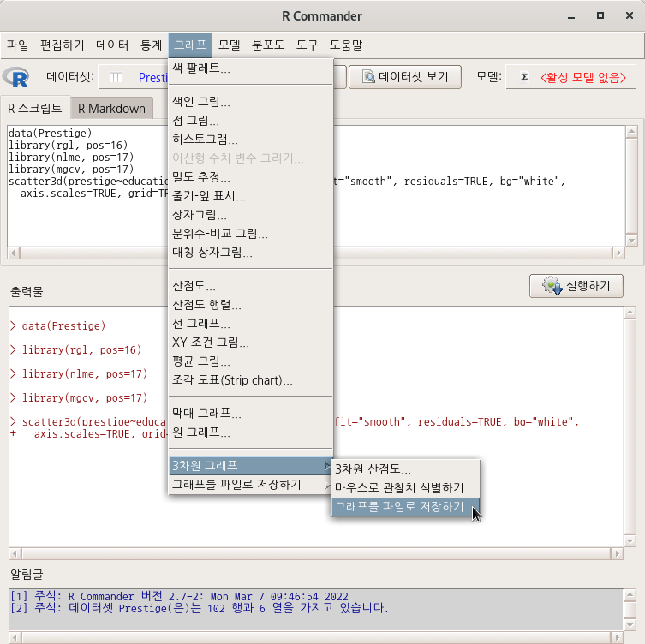Screen dimensions: 645x644
Task: Select 원 그래프... menu entry
Action: click(250, 432)
